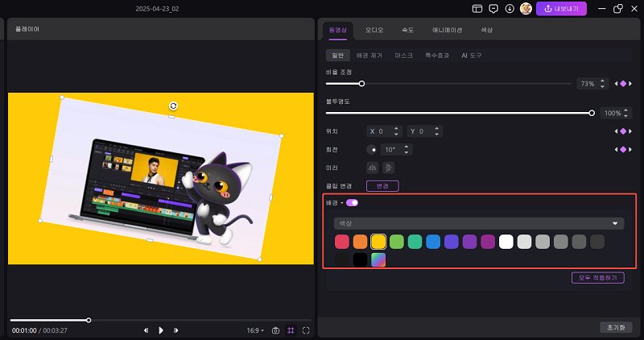The image size is (644, 340).
Task: Select the 일반 sub-tab
Action: [x=337, y=55]
